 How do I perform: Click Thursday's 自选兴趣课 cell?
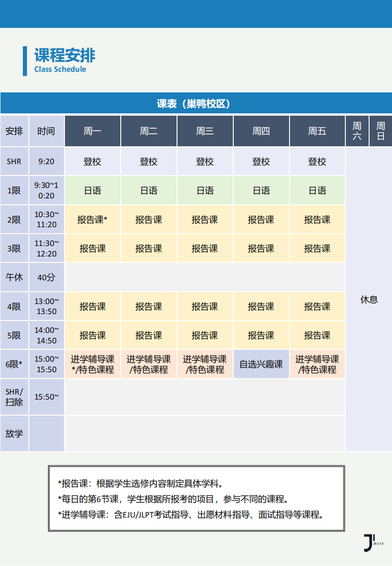click(x=261, y=364)
